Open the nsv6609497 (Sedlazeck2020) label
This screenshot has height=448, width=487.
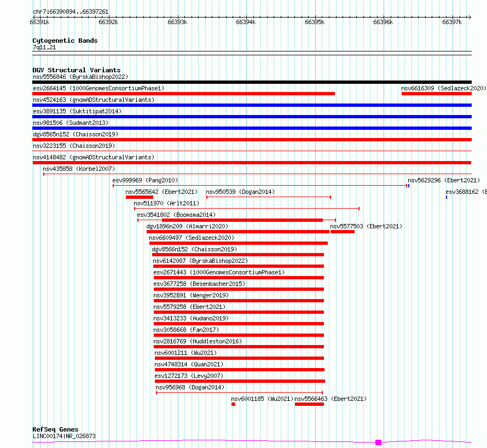coord(192,238)
